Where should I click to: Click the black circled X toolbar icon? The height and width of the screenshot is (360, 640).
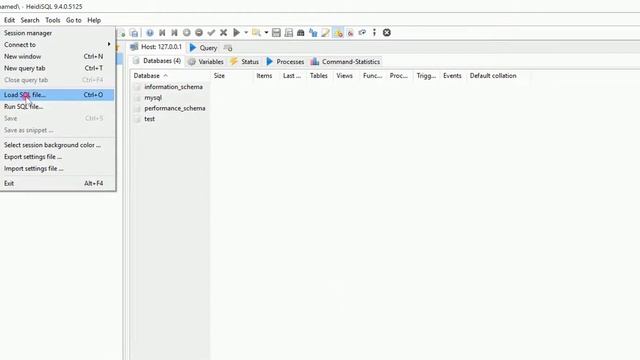tap(387, 33)
